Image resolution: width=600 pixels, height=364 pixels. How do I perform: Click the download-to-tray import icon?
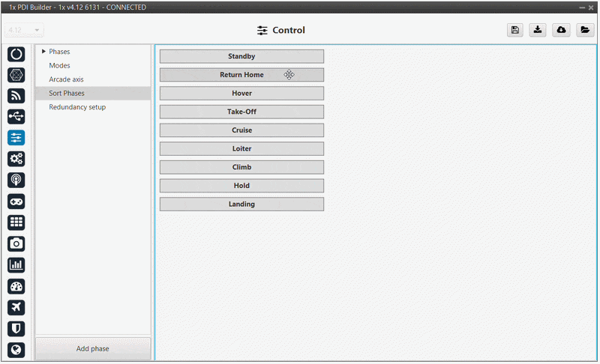(x=538, y=30)
